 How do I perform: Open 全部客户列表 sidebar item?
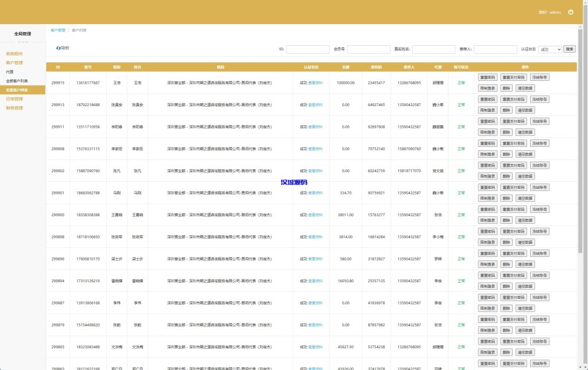[x=17, y=81]
